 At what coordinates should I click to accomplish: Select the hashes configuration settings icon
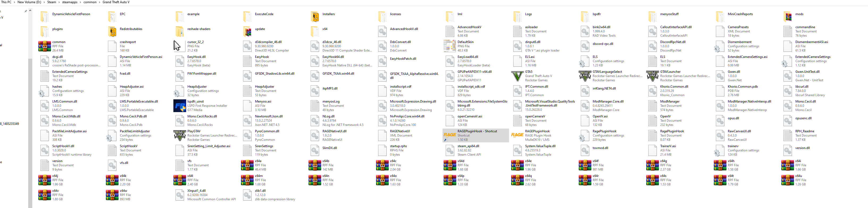pos(44,91)
